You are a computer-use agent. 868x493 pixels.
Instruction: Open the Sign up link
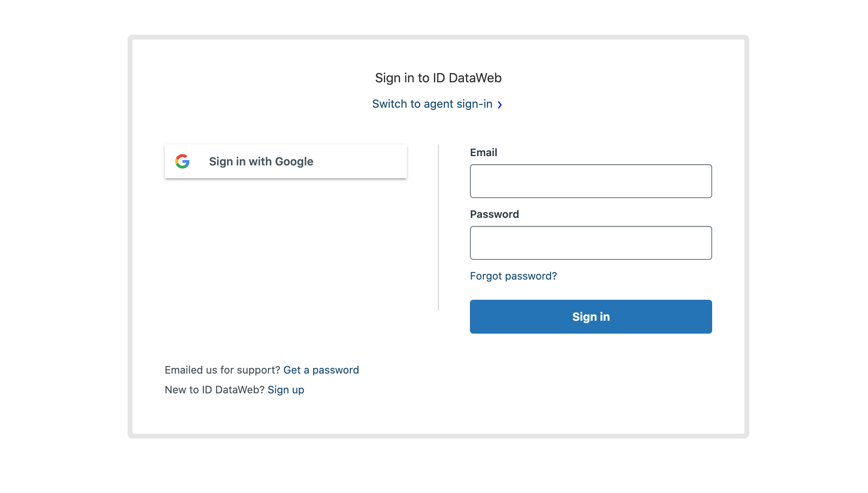(x=286, y=390)
